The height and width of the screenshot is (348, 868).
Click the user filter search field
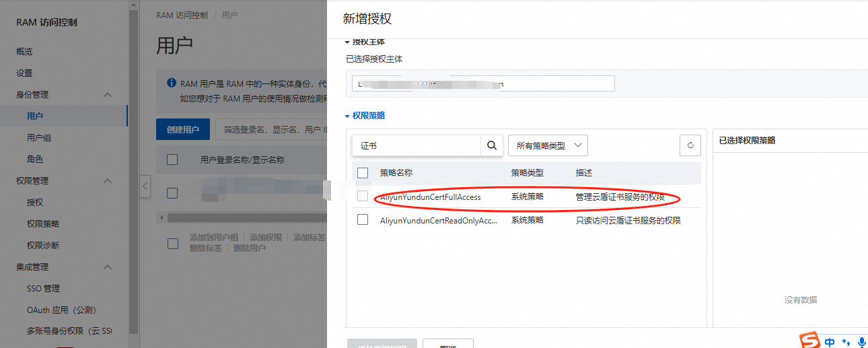click(x=271, y=129)
